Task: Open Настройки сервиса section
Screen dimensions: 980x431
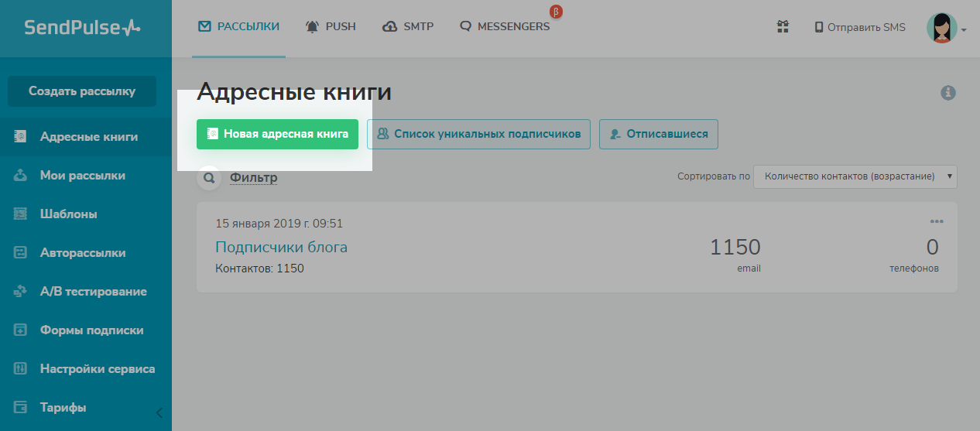Action: coord(86,369)
